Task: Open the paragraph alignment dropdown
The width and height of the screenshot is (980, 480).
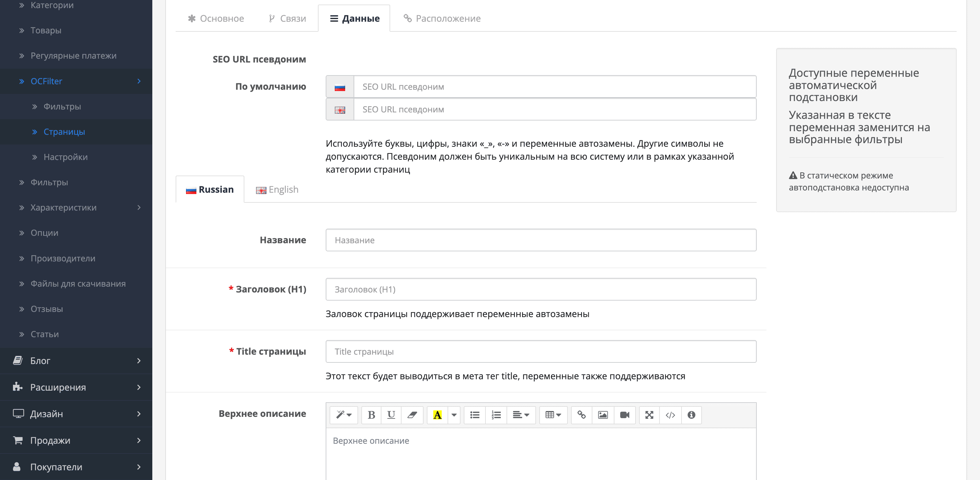Action: pos(521,415)
